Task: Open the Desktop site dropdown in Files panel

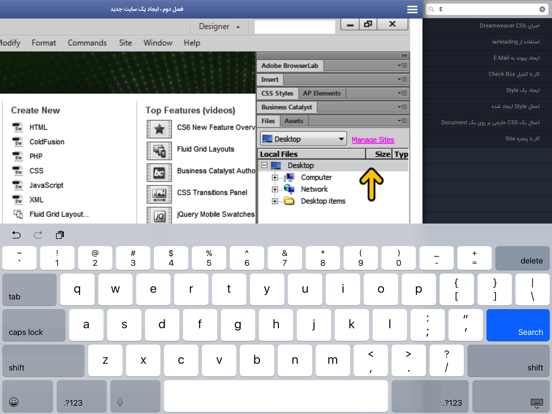Action: [x=303, y=139]
